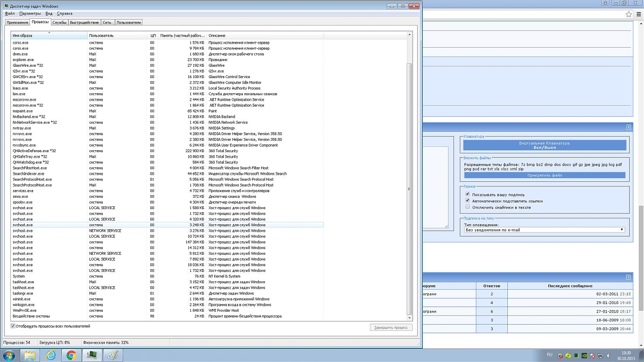Open Windows Explorer folder in taskbar
The width and height of the screenshot is (644, 362).
(30, 355)
